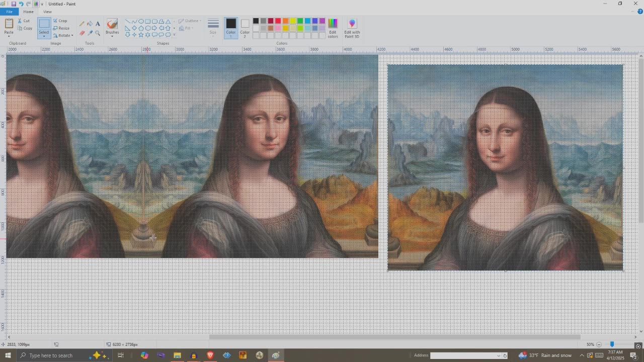Open the Brushes dropdown arrow
Viewport: 644px width, 362px height.
(x=112, y=36)
